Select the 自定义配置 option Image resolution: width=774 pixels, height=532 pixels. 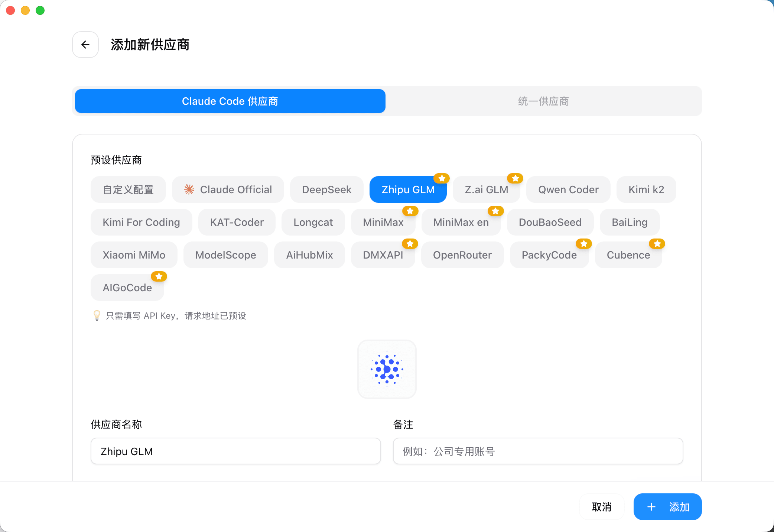(x=128, y=189)
